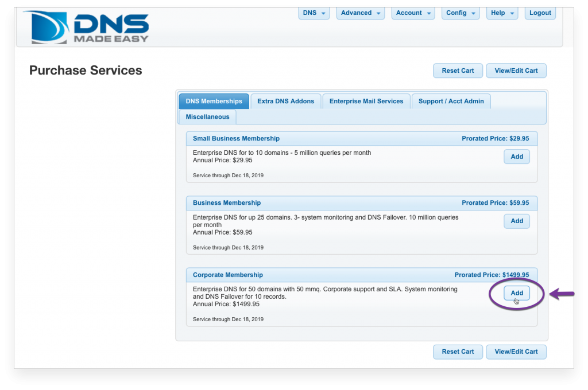Add Business Membership to cart
The image size is (588, 390).
(517, 221)
